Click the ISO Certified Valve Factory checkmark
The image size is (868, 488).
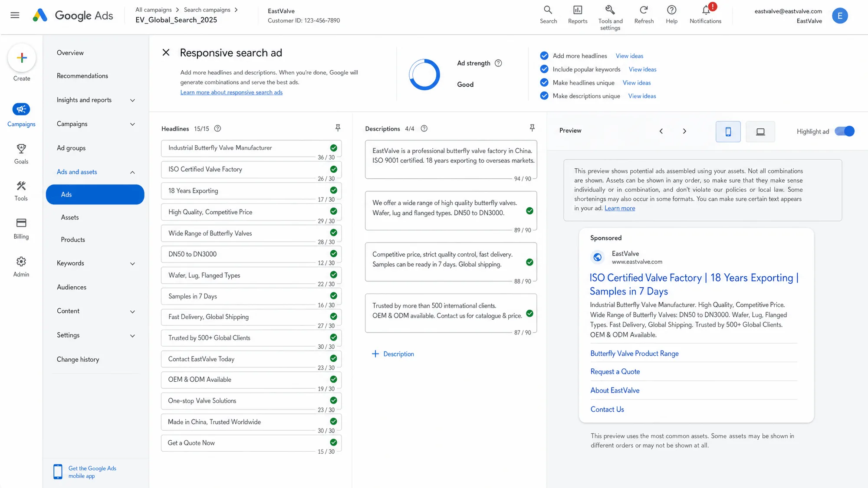tap(333, 169)
